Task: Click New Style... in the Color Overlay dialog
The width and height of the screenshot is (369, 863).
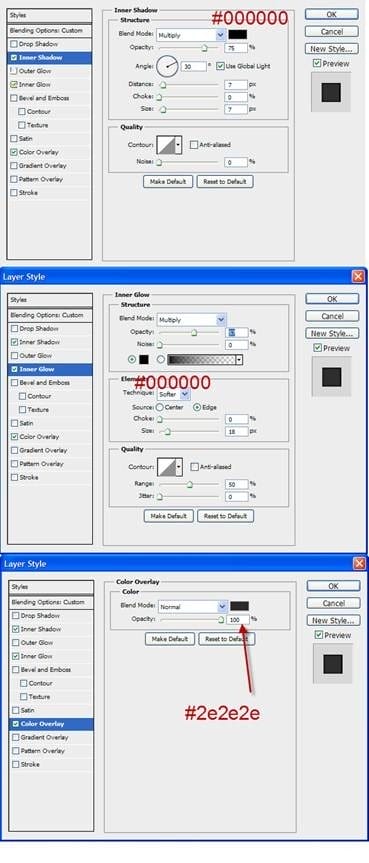Action: 333,620
